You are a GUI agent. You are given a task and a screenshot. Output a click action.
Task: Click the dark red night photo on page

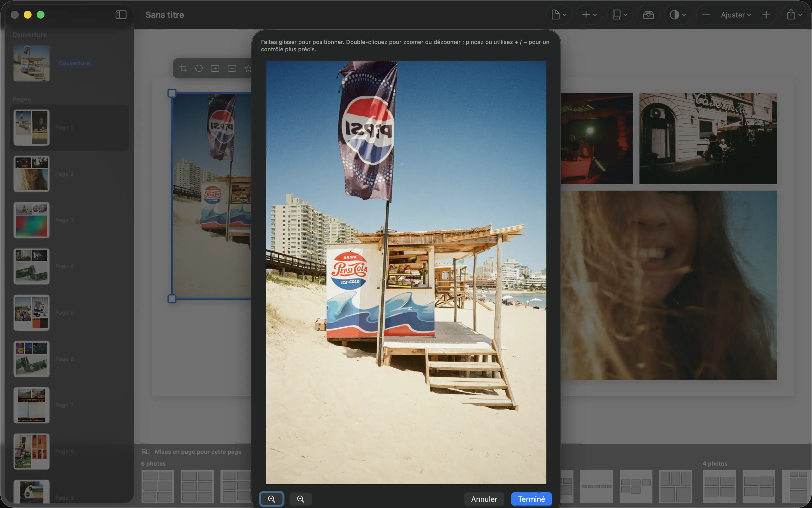point(597,138)
